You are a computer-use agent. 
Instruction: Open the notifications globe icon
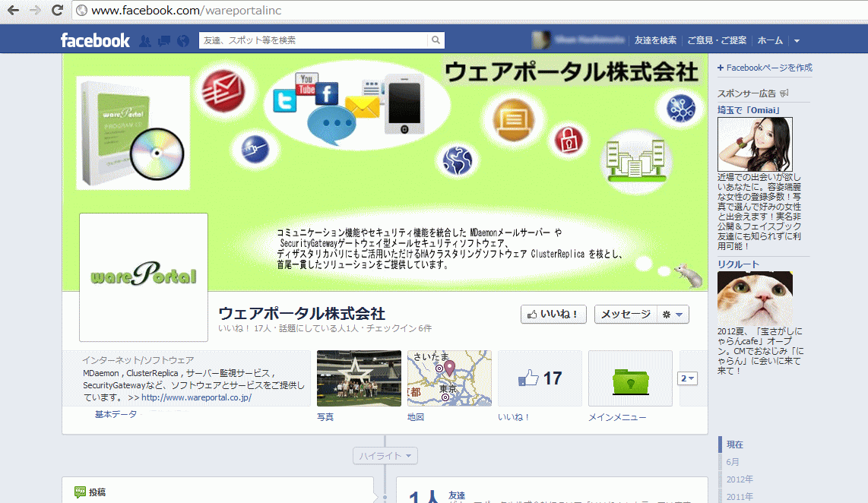click(183, 41)
